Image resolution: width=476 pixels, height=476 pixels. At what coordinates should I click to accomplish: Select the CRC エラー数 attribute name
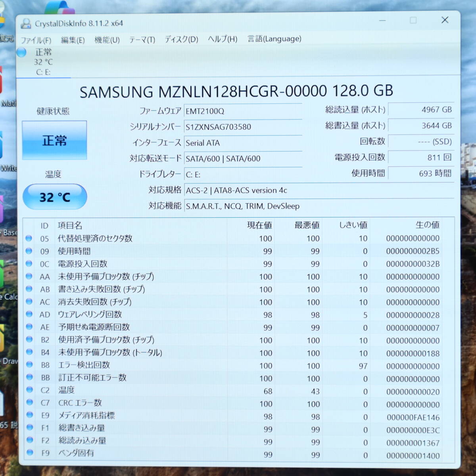80,403
